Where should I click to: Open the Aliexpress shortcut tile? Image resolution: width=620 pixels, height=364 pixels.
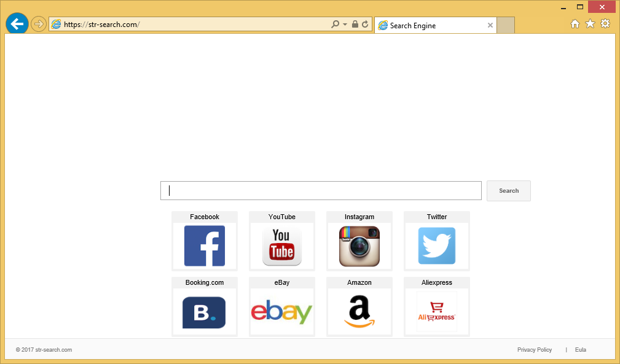point(437,312)
